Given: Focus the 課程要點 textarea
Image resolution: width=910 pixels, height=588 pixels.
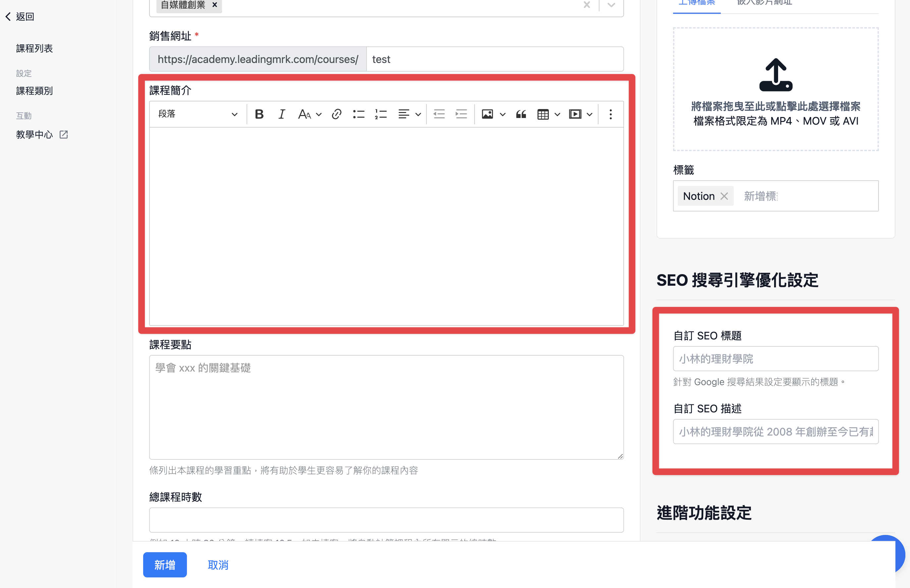Looking at the screenshot, I should (x=386, y=407).
